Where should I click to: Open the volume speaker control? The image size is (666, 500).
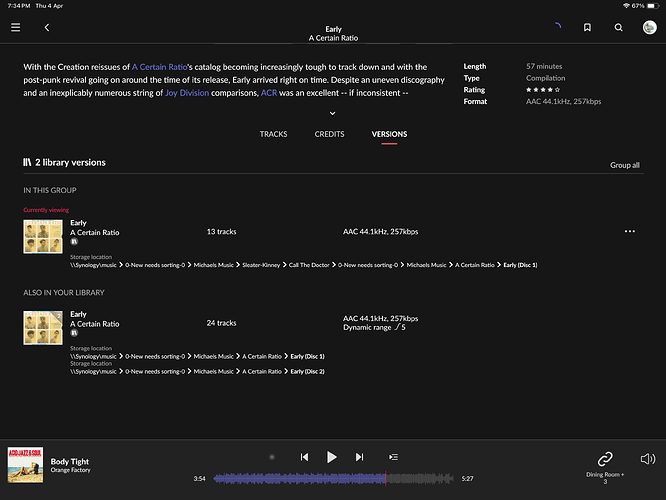click(648, 459)
